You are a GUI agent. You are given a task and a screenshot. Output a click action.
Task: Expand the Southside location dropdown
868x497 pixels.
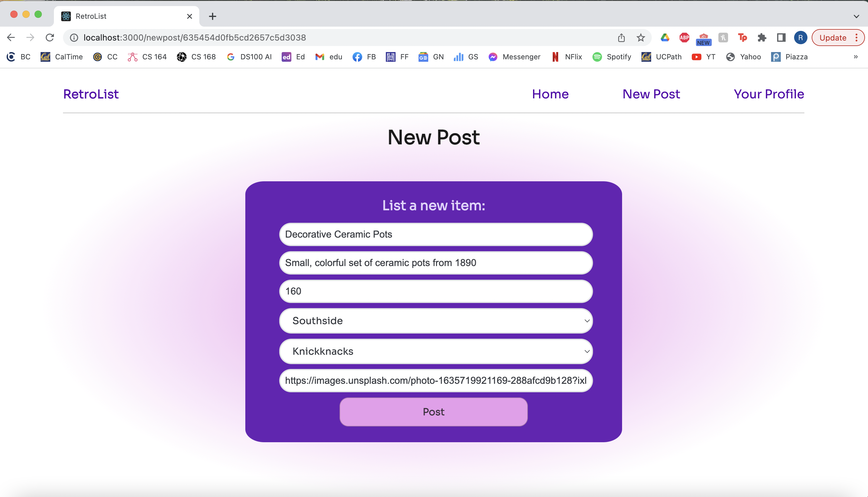pos(436,321)
